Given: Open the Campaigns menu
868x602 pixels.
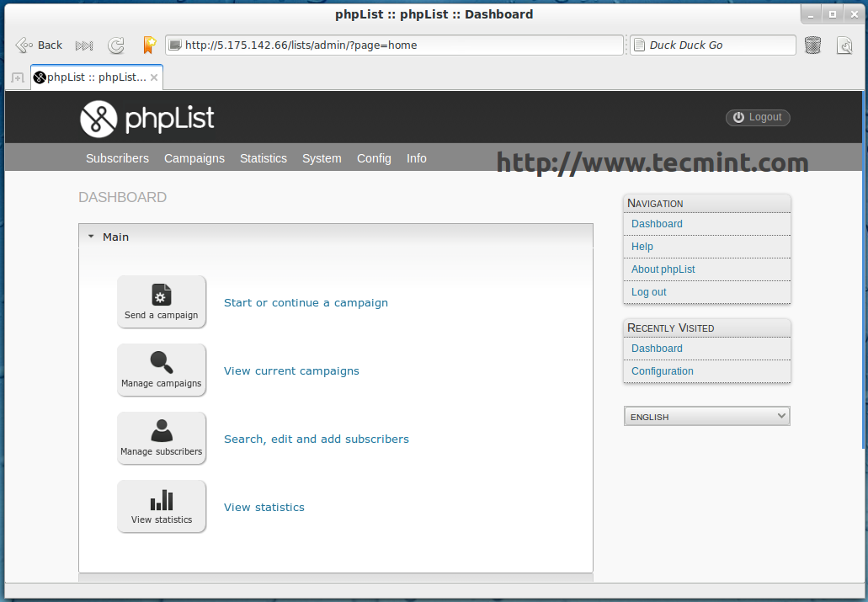Looking at the screenshot, I should [194, 158].
